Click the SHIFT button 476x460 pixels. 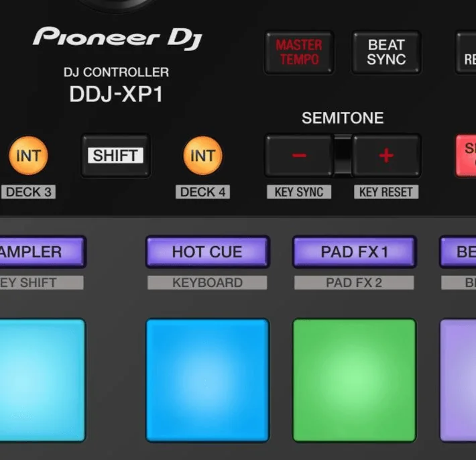tap(115, 156)
